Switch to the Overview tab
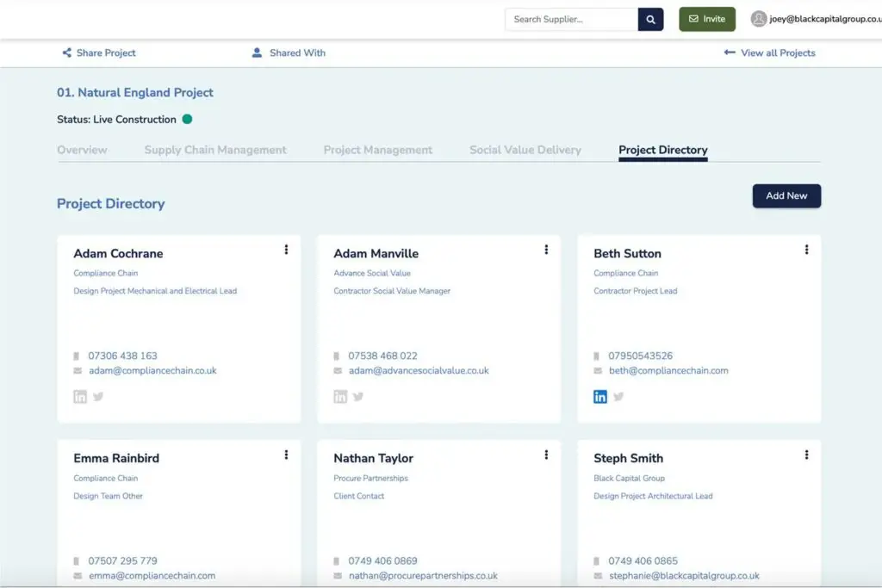Screen dimensions: 882x588 point(82,150)
